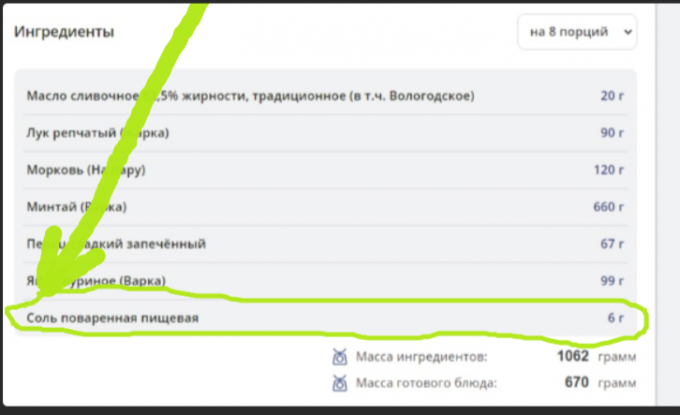Click the chicken egg (Варка) ingredient row

click(x=300, y=281)
